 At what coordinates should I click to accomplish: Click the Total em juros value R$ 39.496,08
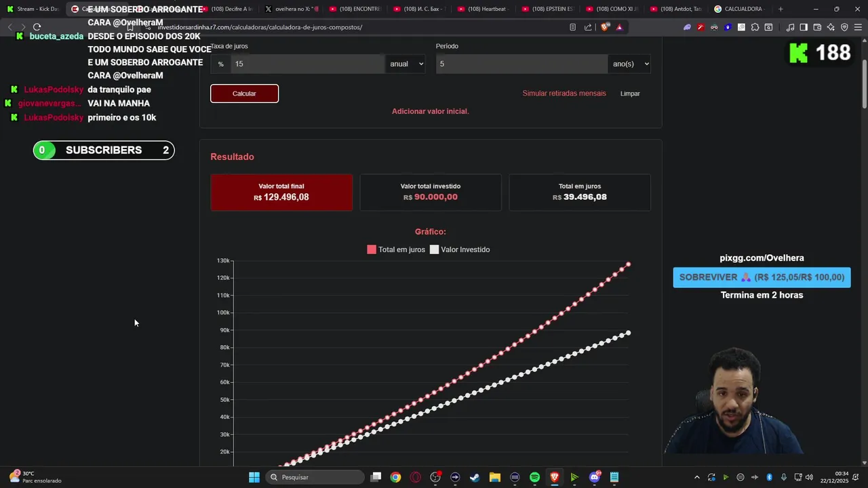tap(580, 197)
